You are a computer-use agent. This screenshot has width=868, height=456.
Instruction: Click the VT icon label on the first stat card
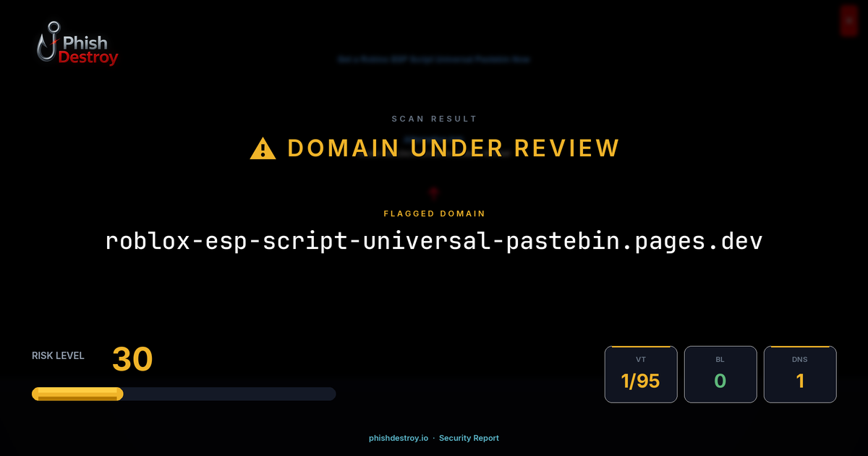[x=641, y=358]
